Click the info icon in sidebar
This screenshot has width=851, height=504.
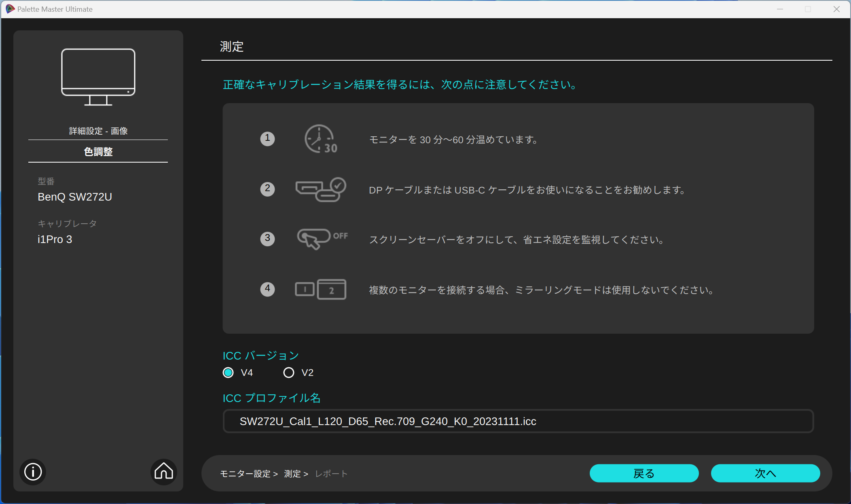point(33,472)
